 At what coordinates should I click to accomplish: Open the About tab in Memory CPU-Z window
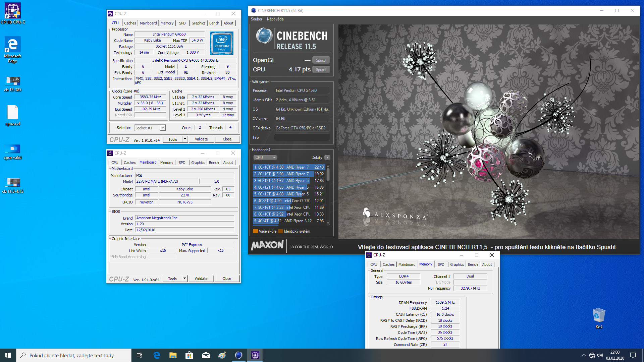(x=487, y=264)
